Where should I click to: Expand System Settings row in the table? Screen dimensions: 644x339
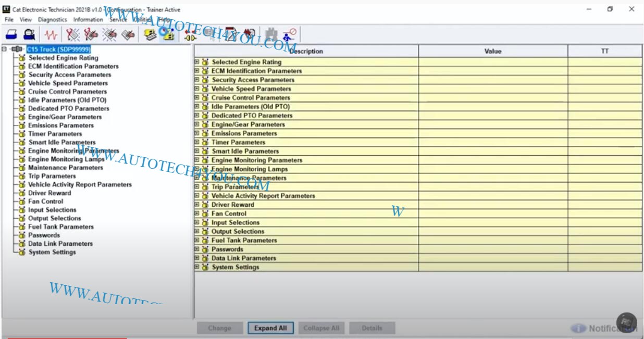pyautogui.click(x=197, y=267)
